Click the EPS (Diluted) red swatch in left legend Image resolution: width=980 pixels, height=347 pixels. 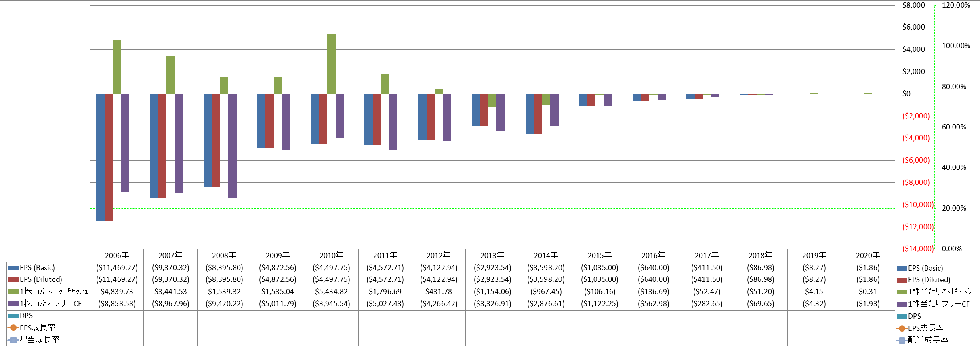tap(13, 279)
